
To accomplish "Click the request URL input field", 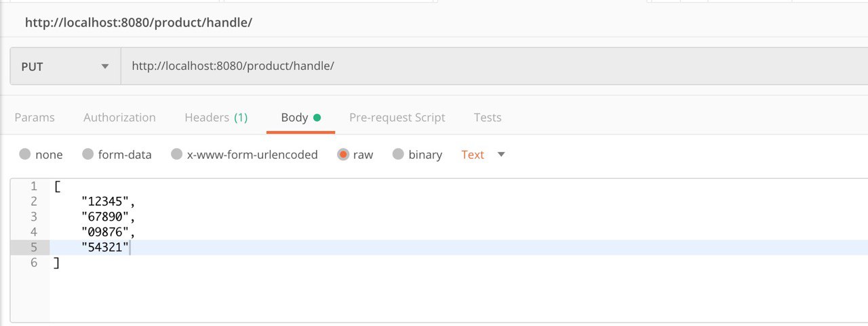I will 494,66.
